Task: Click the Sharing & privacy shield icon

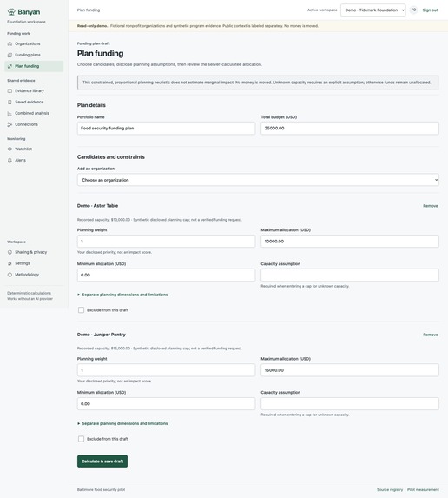Action: click(x=10, y=252)
